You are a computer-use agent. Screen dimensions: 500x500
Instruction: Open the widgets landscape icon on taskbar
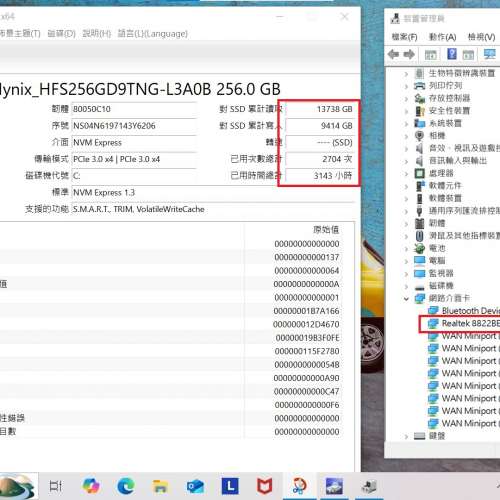click(x=17, y=486)
